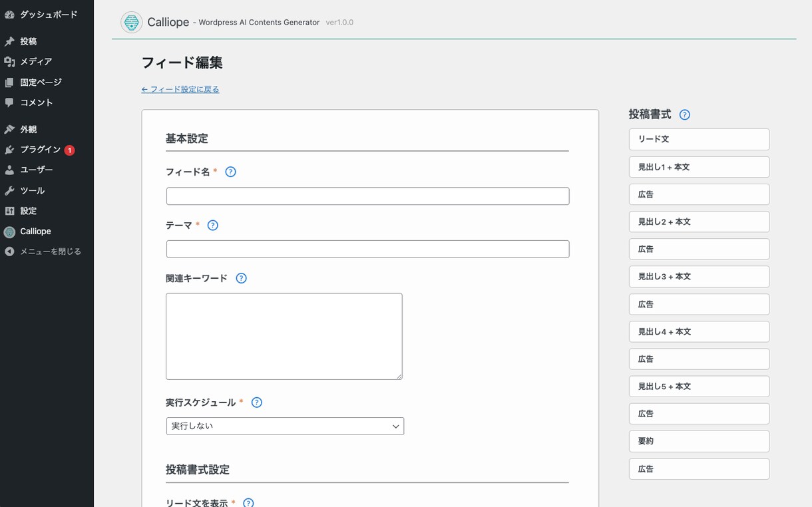This screenshot has width=812, height=507.
Task: Click the 見出し3 + 本文 format block
Action: click(699, 276)
